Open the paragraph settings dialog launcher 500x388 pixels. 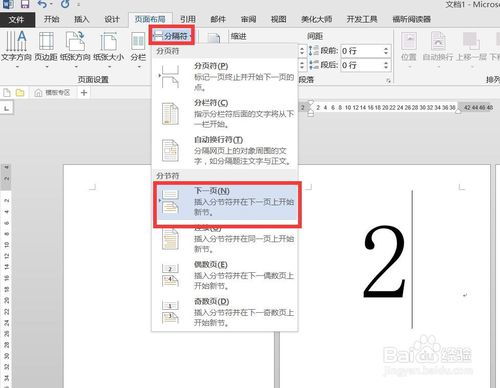click(388, 81)
